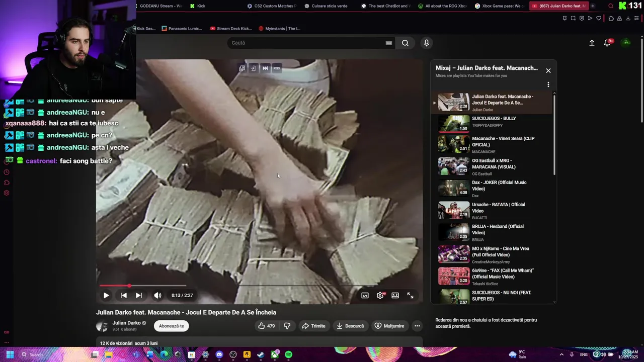This screenshot has width=644, height=362.
Task: Open the Trimite share dialog
Action: coord(313,326)
